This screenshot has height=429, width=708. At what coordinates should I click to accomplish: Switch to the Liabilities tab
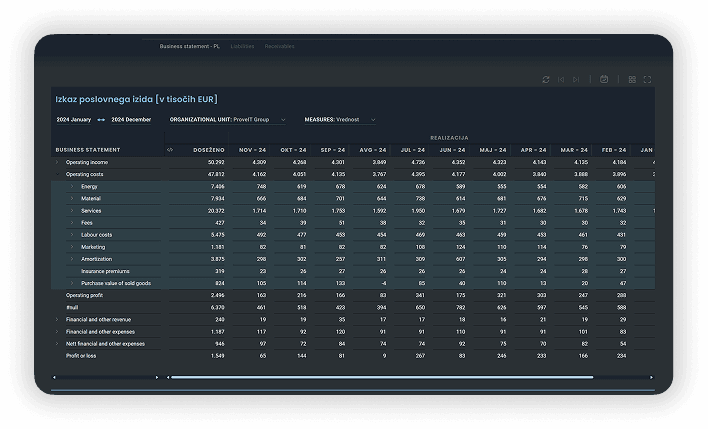tap(242, 46)
